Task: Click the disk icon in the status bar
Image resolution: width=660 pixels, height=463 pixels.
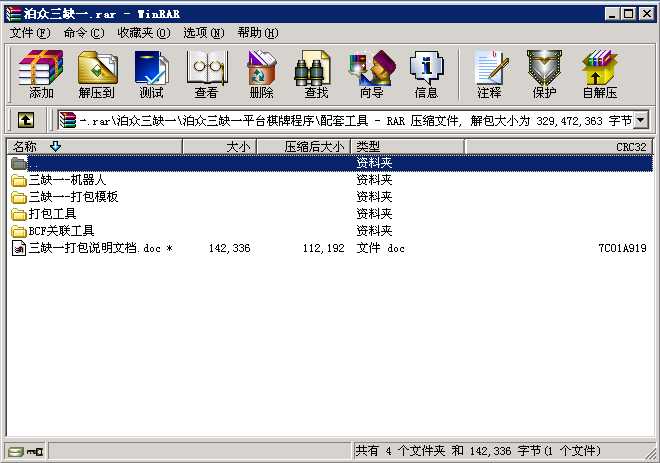Action: (16, 452)
